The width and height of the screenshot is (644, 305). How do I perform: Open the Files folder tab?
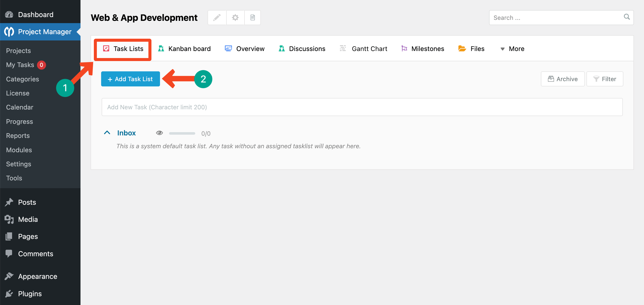(471, 49)
